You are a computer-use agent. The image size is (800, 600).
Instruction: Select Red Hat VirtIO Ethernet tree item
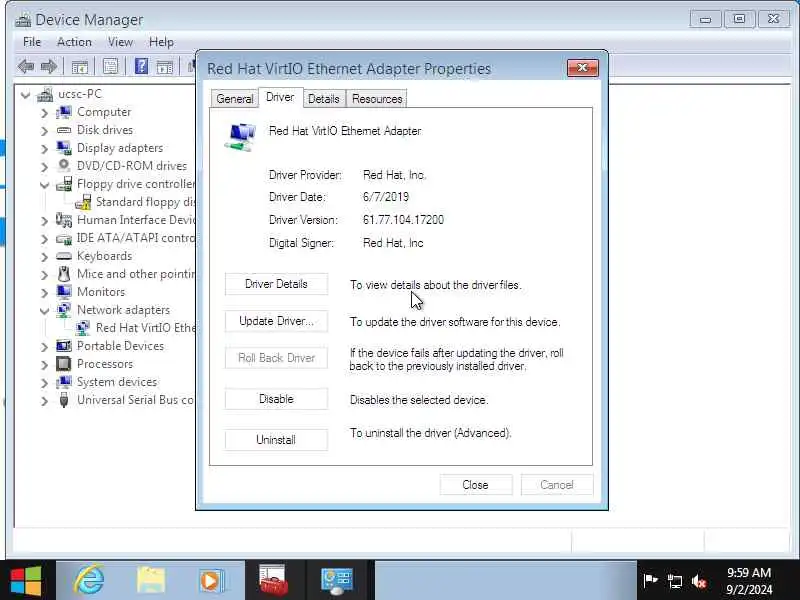[x=145, y=328]
